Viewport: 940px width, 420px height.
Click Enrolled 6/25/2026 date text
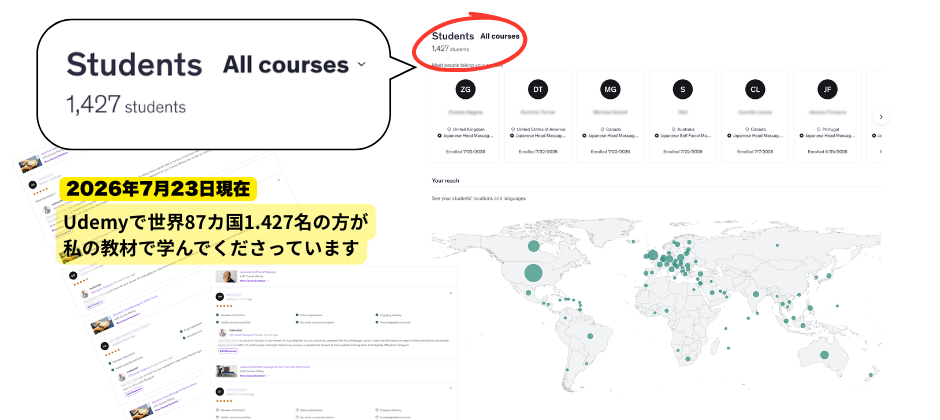(827, 152)
